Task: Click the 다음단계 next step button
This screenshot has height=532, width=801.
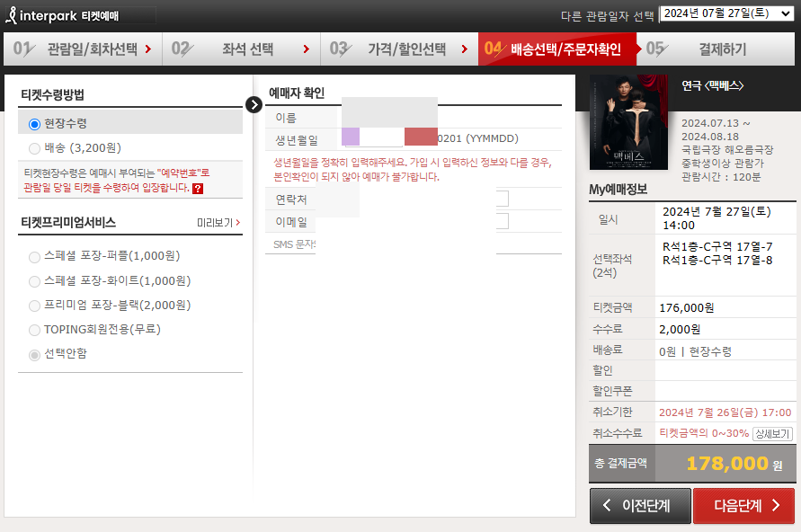Action: click(743, 505)
